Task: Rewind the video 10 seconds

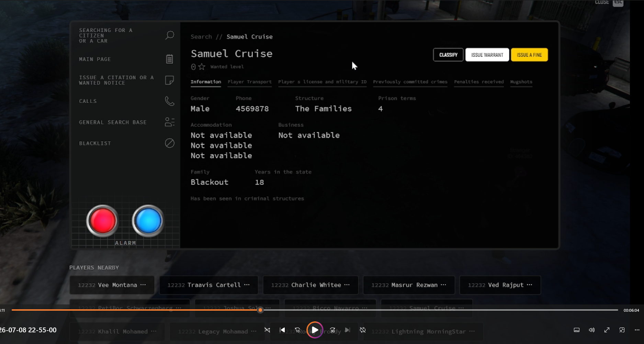Action: (x=297, y=330)
